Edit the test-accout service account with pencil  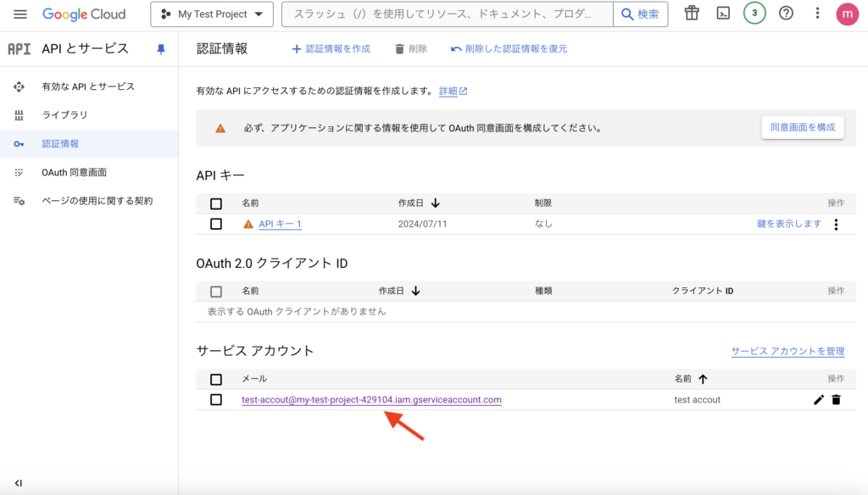[818, 400]
